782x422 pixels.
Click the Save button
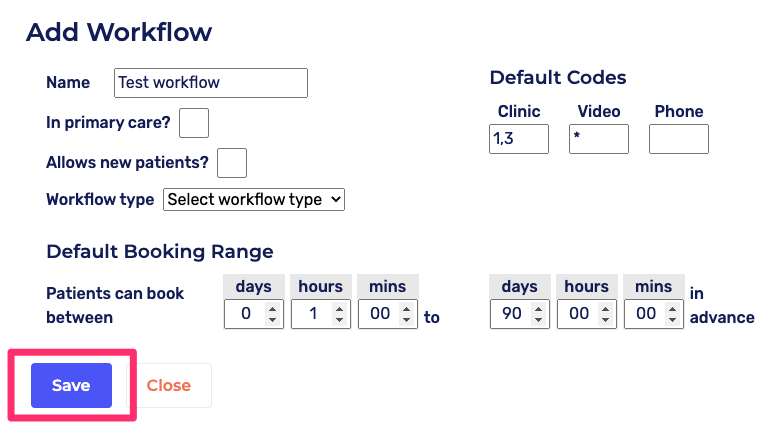coord(71,385)
